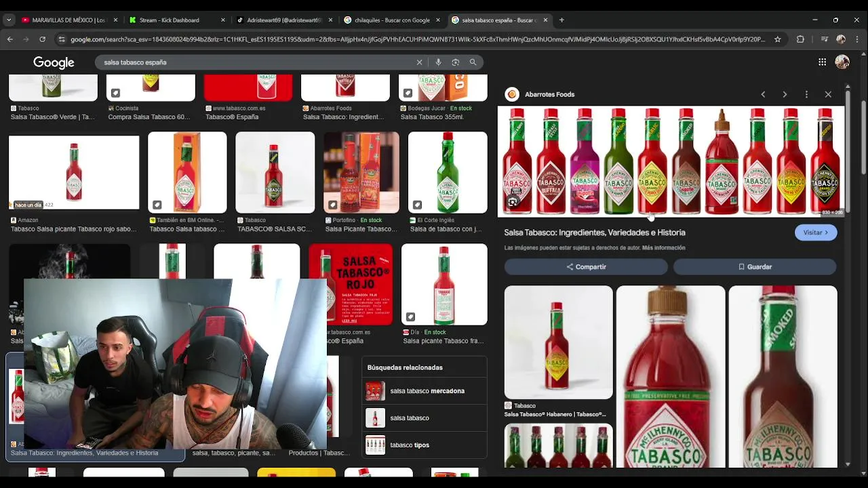Click the Abarrotes Foods source name
This screenshot has width=868, height=488.
(549, 95)
